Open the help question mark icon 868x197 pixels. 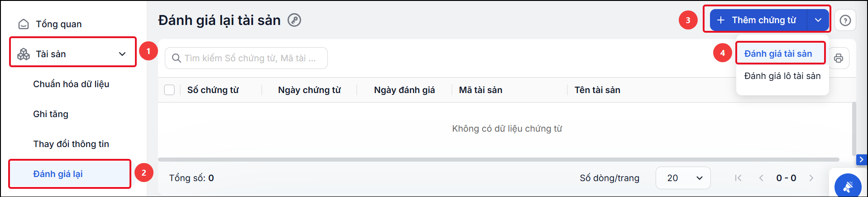click(845, 20)
